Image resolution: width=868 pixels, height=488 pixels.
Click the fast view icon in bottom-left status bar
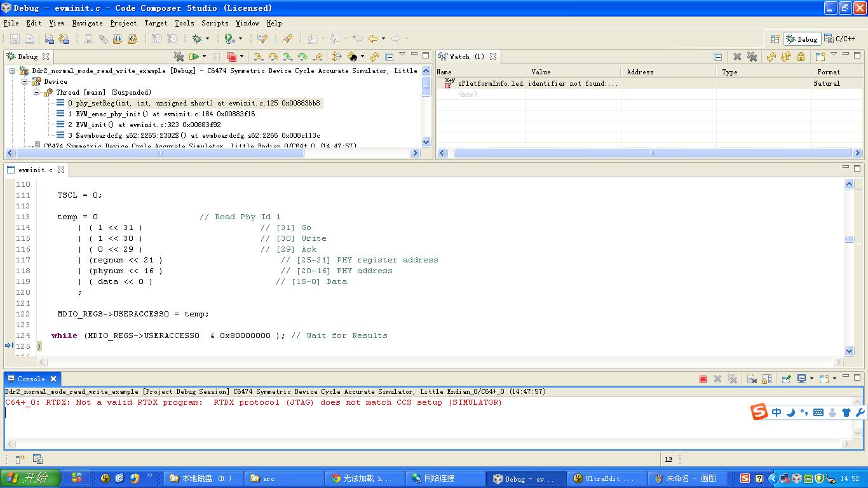pos(20,459)
